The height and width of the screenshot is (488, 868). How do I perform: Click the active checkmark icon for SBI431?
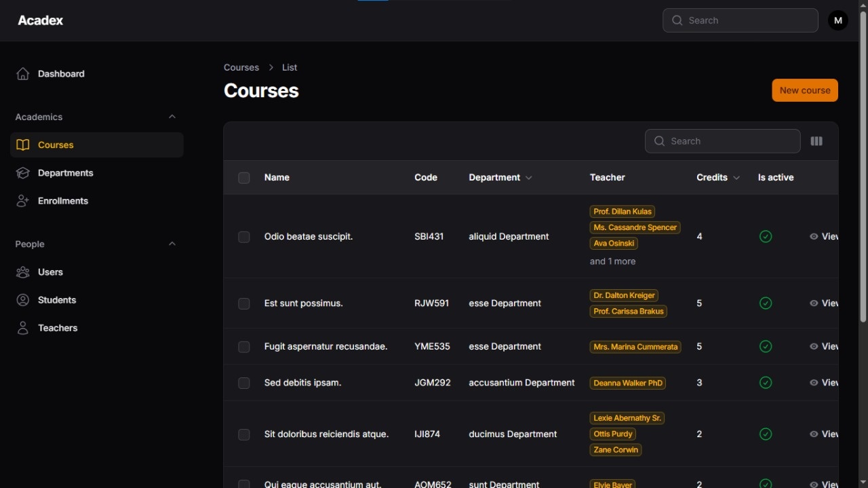[x=766, y=237]
